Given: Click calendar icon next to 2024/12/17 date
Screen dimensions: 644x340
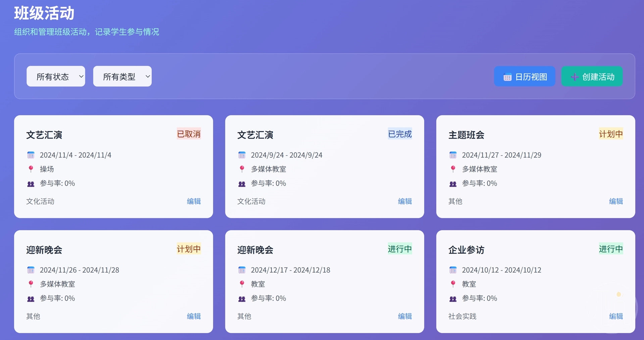Looking at the screenshot, I should [242, 270].
